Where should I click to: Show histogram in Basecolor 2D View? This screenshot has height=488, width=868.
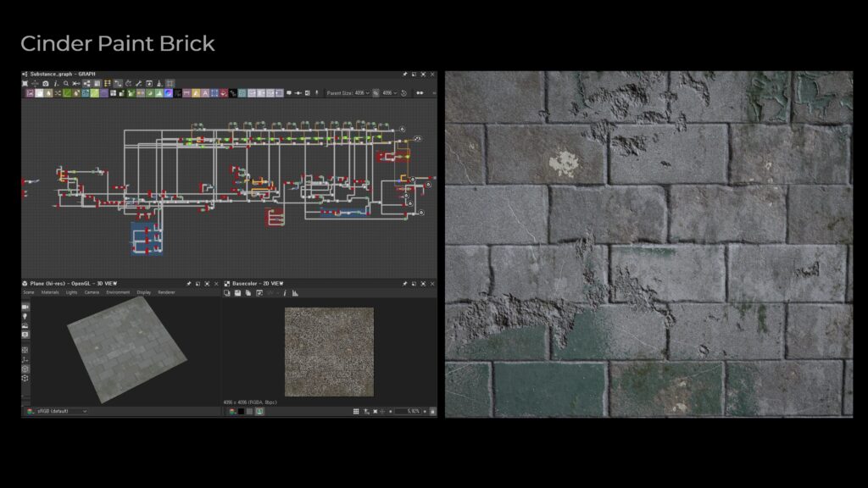coord(295,292)
